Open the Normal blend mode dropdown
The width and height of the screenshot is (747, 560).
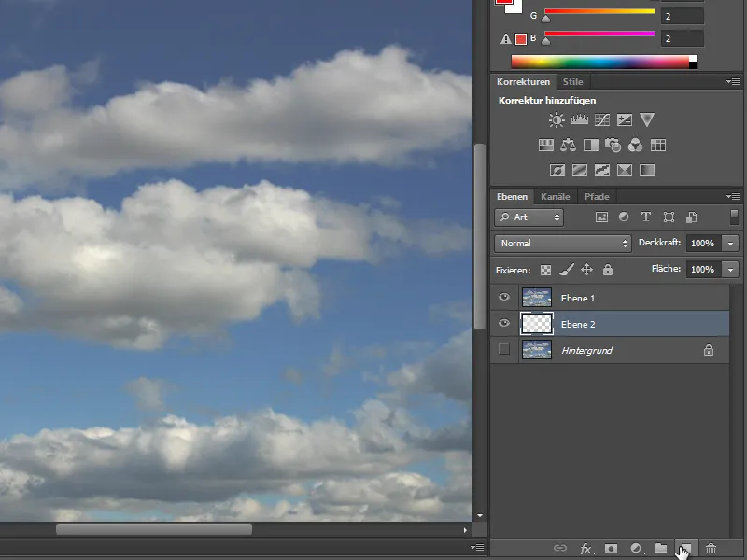563,244
